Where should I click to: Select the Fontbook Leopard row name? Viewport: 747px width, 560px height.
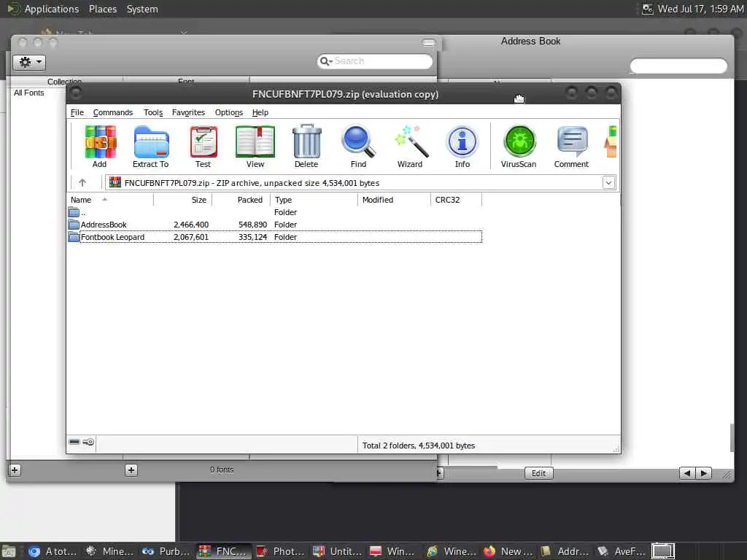click(x=112, y=237)
